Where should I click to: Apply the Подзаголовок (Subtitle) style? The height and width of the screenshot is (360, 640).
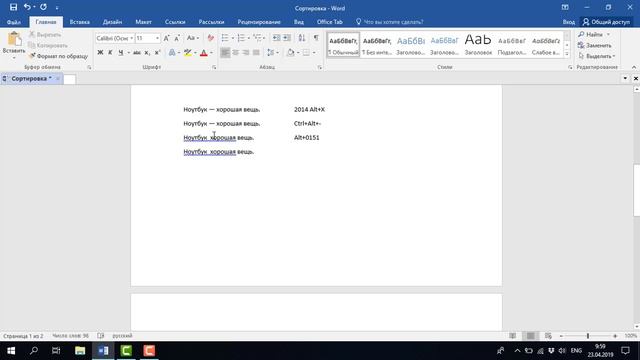tap(511, 45)
